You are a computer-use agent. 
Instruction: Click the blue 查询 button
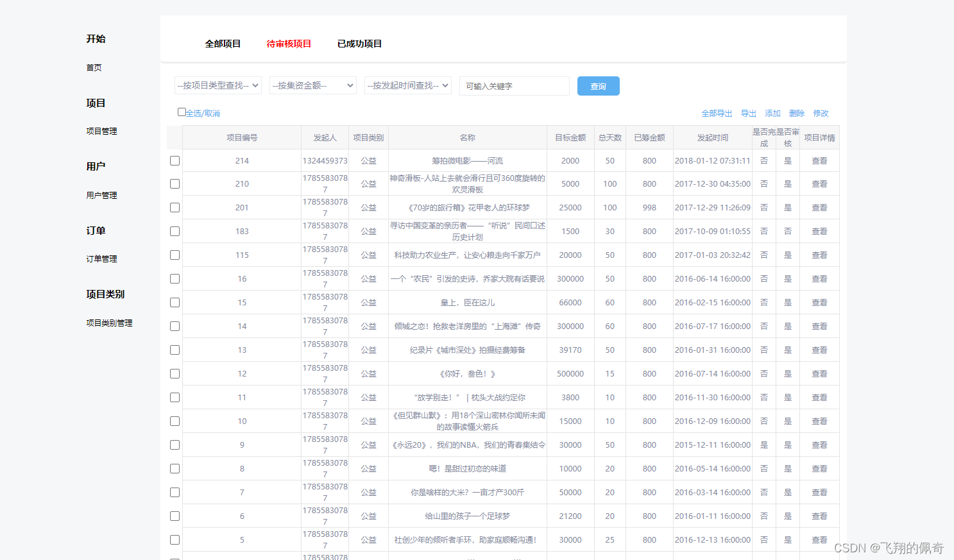click(x=599, y=86)
